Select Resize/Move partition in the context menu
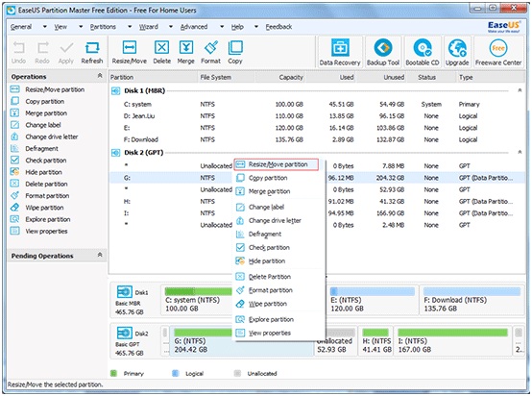The width and height of the screenshot is (532, 396). coord(277,164)
